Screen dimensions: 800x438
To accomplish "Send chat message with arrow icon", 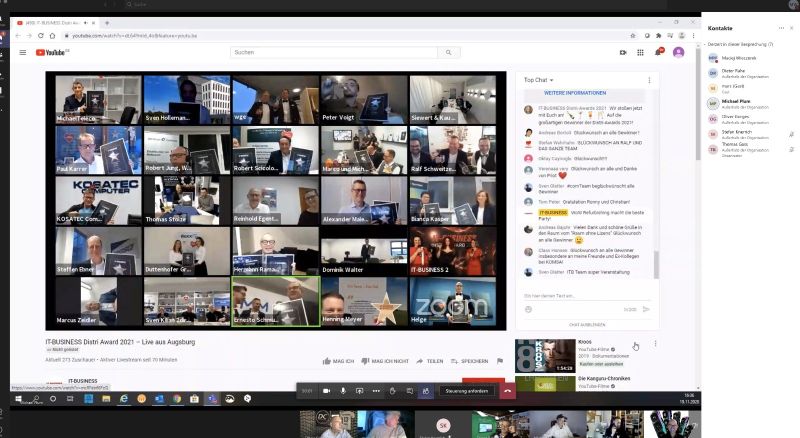I will [646, 309].
